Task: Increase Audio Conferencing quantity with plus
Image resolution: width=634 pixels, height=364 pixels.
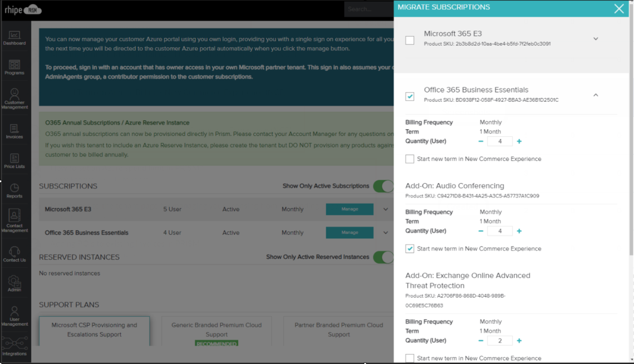Action: [x=519, y=231]
